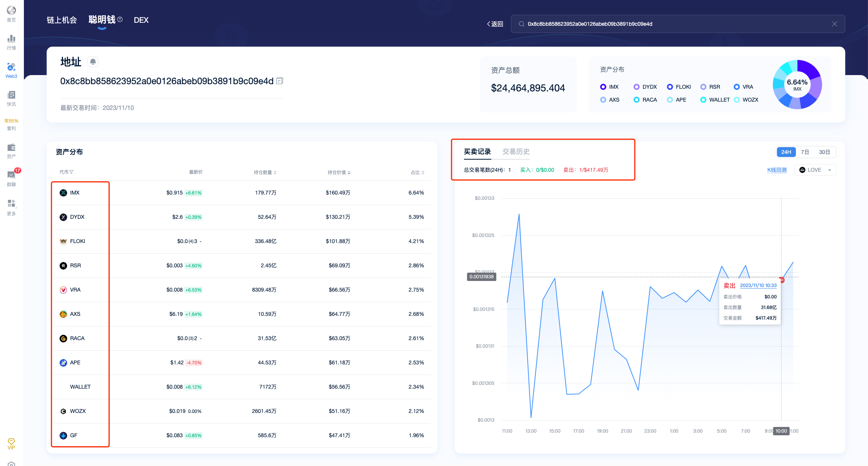Click the DYDX token icon in table
Image resolution: width=868 pixels, height=466 pixels.
(63, 217)
